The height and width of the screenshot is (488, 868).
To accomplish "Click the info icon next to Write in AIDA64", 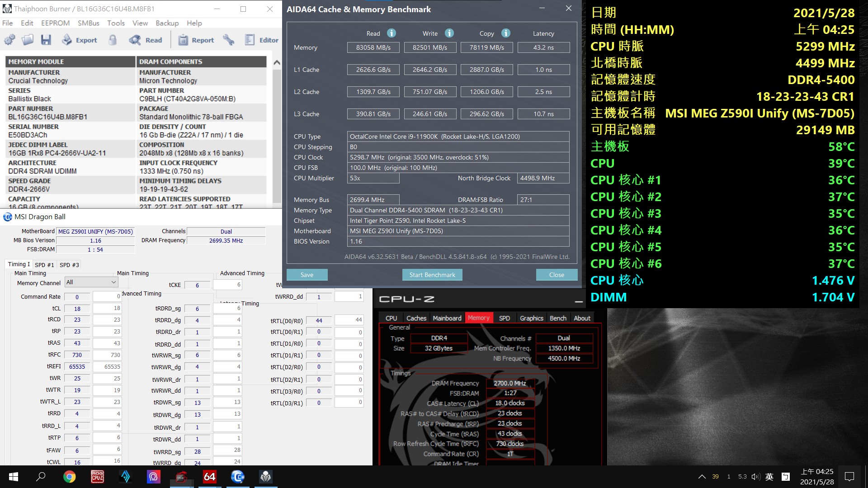I will click(x=449, y=33).
